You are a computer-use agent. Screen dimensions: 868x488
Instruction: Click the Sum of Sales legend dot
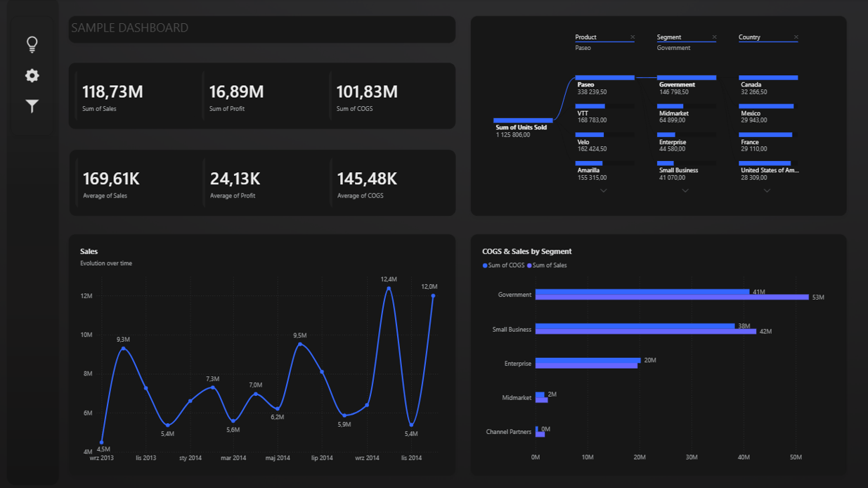pos(530,266)
